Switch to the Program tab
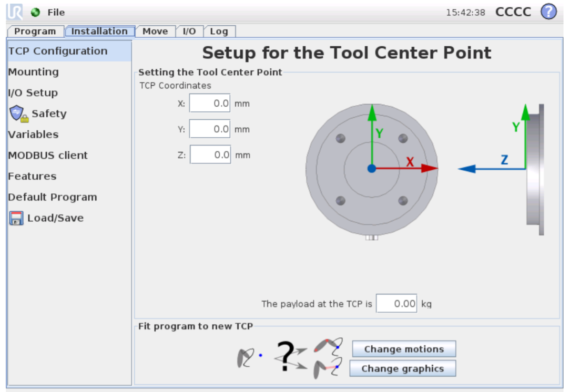The height and width of the screenshot is (392, 570). tap(35, 31)
